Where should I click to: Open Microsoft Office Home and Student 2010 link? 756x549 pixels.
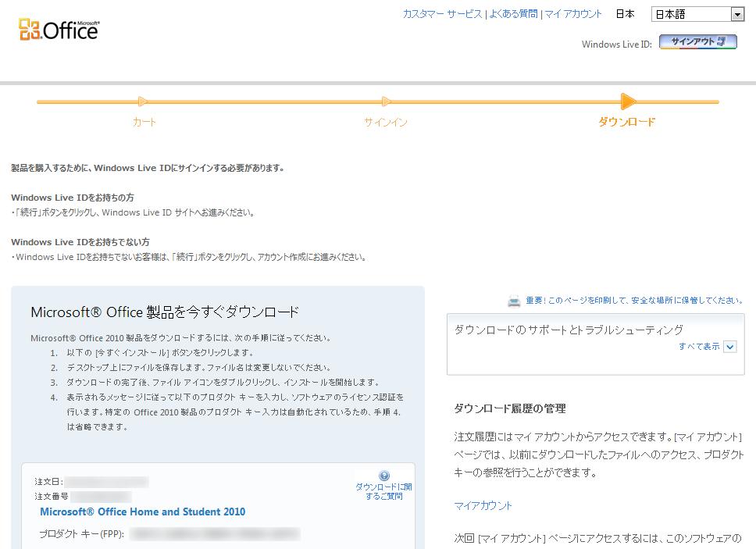click(x=143, y=512)
